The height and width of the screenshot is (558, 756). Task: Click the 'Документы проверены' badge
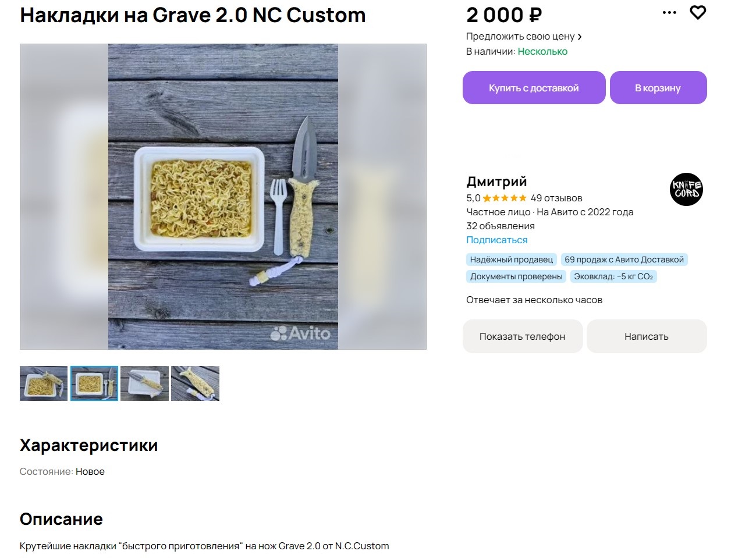pyautogui.click(x=516, y=276)
